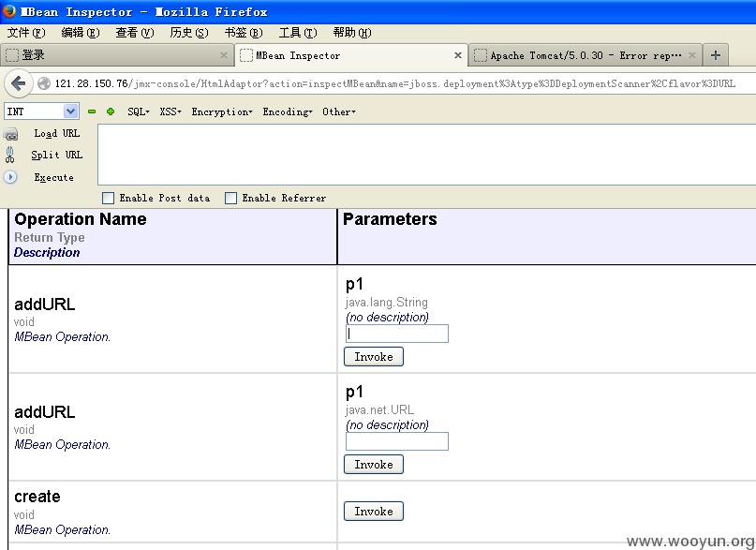The image size is (756, 550).
Task: Click the HackBar URL text area
Action: 426,155
